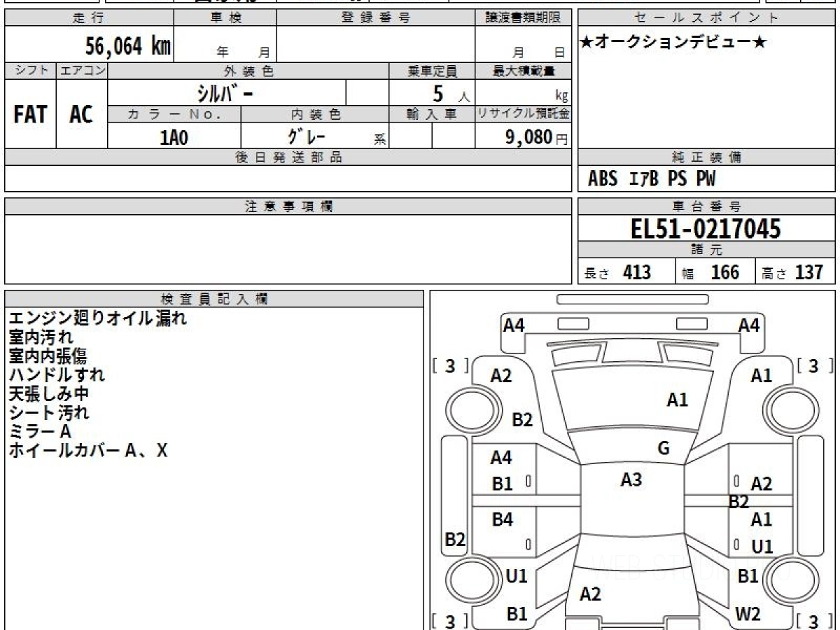The height and width of the screenshot is (630, 840).
Task: Select the width value 166
Action: 725,272
